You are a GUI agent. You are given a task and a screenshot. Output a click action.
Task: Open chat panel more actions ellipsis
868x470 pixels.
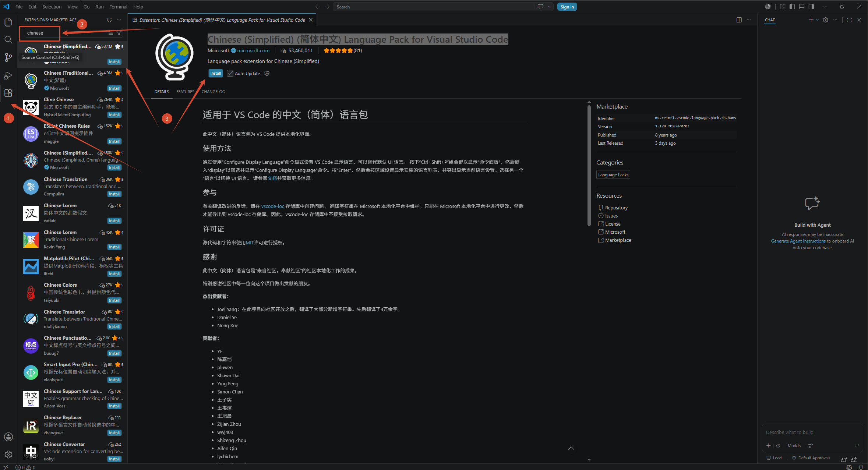pos(835,20)
